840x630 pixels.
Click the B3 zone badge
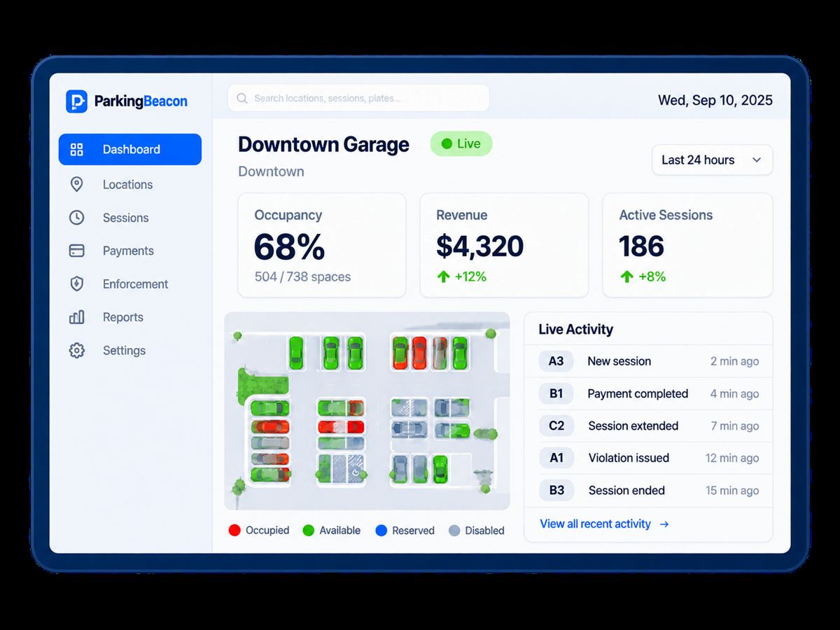coord(556,490)
